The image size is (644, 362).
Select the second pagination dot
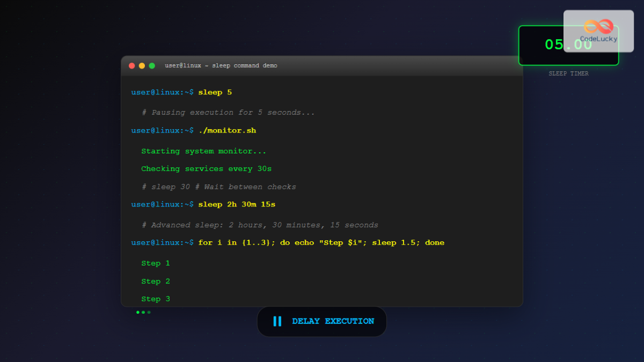click(143, 312)
